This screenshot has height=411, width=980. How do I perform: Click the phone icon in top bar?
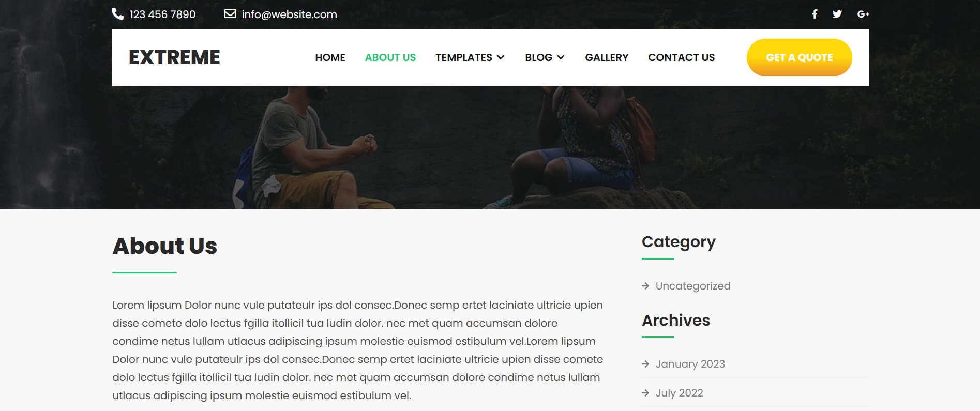pos(118,14)
